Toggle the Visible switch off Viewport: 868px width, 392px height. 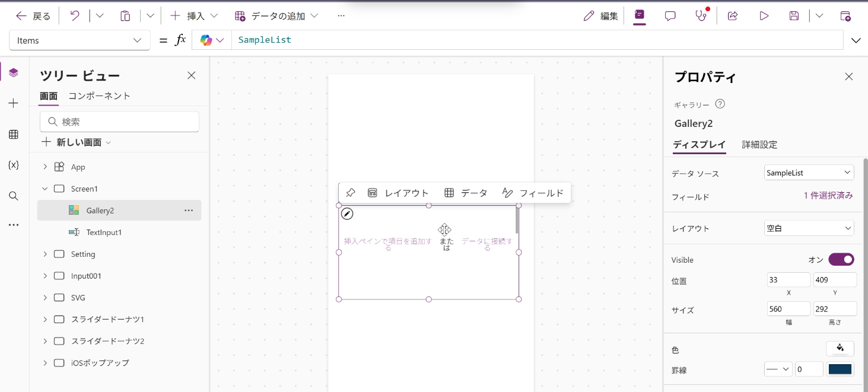pyautogui.click(x=841, y=260)
